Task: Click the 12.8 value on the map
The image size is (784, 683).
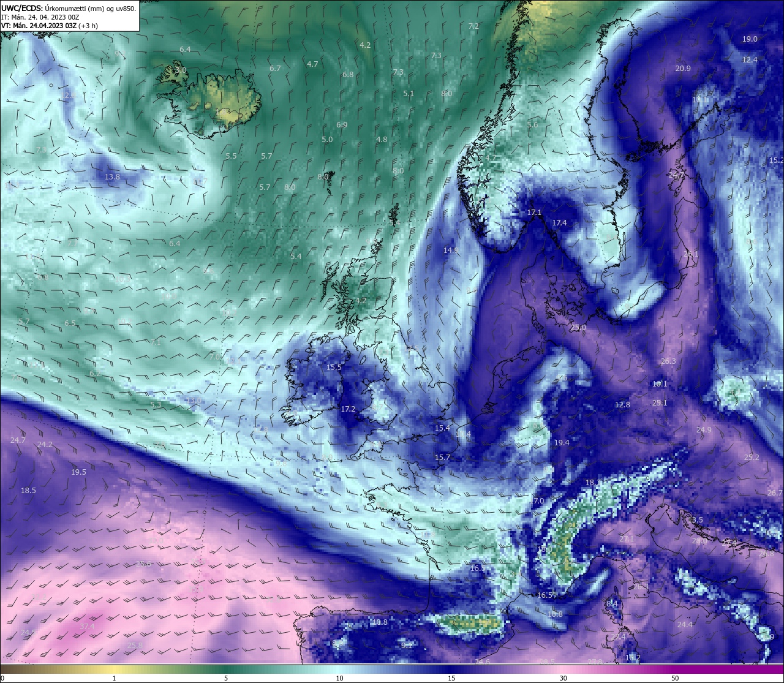Action: pos(622,405)
